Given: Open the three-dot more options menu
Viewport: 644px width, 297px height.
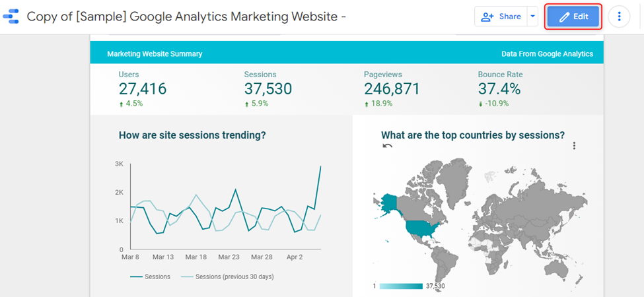Looking at the screenshot, I should (619, 16).
